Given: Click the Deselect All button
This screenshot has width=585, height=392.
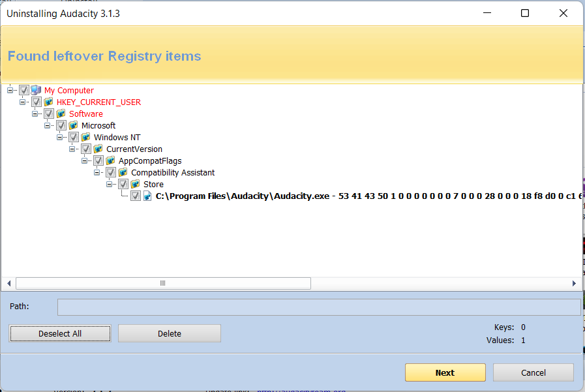Looking at the screenshot, I should pos(60,333).
